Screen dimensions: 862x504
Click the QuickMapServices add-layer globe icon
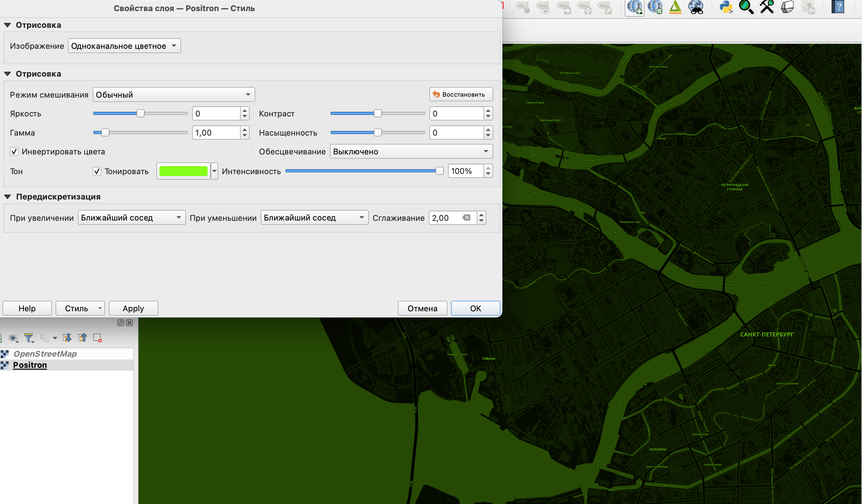click(635, 7)
